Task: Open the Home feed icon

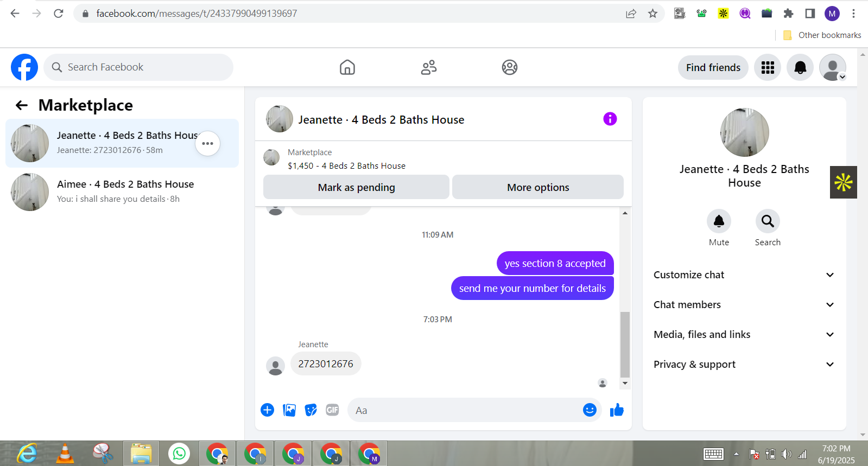Action: tap(347, 67)
